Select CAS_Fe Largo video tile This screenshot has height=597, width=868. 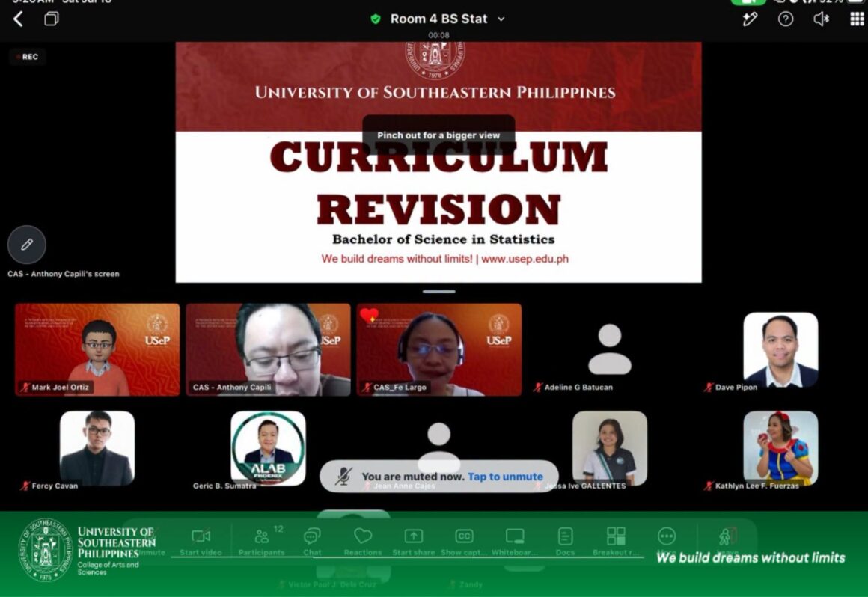pos(439,349)
